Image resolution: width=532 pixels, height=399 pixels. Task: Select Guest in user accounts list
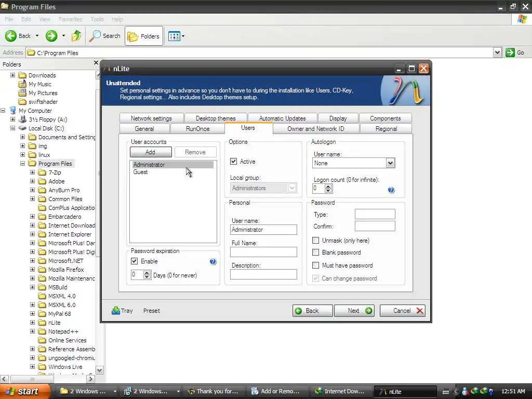tap(140, 172)
